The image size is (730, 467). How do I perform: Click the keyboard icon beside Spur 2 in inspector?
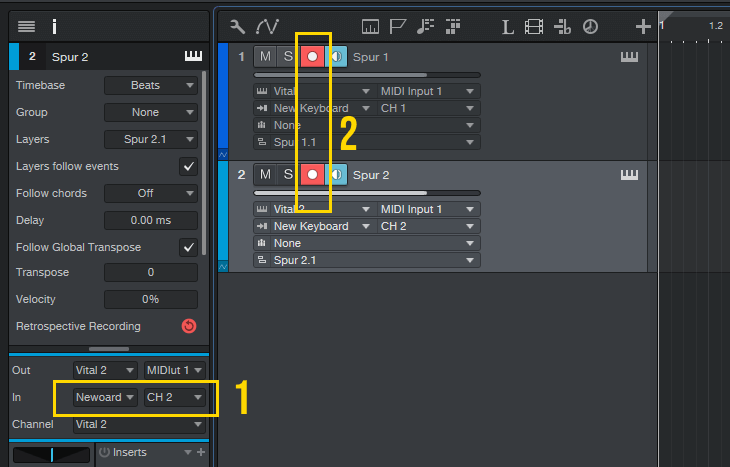tap(193, 56)
